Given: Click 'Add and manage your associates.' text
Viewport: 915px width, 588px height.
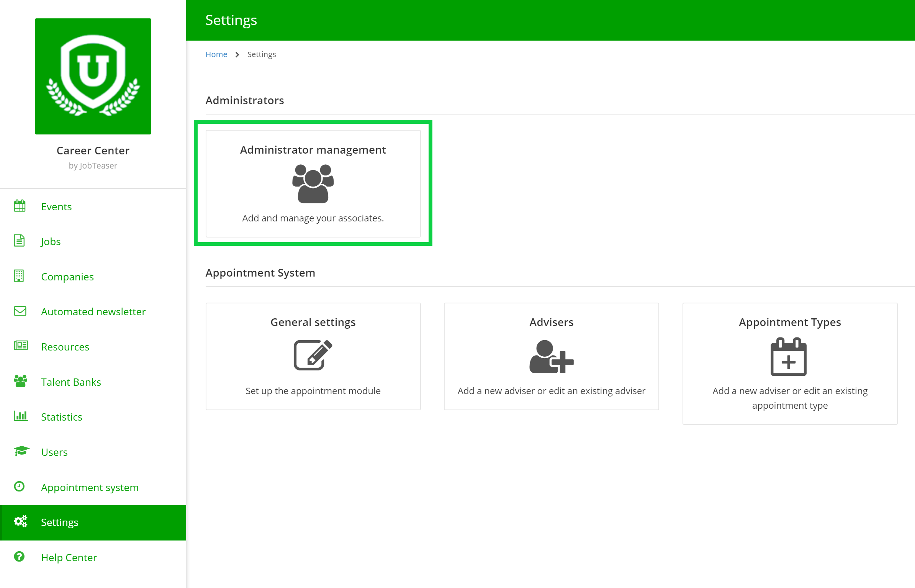Looking at the screenshot, I should (313, 218).
